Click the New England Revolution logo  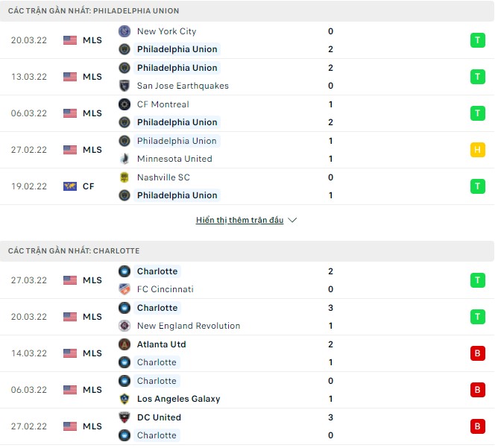pyautogui.click(x=125, y=326)
